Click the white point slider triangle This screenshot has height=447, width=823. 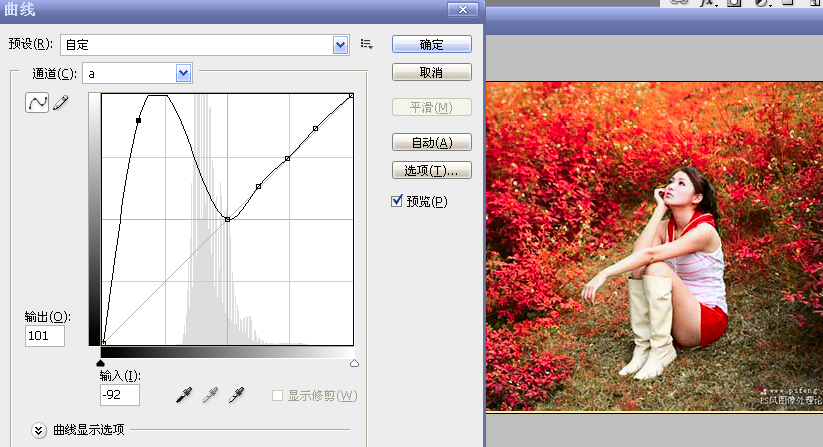click(x=354, y=363)
